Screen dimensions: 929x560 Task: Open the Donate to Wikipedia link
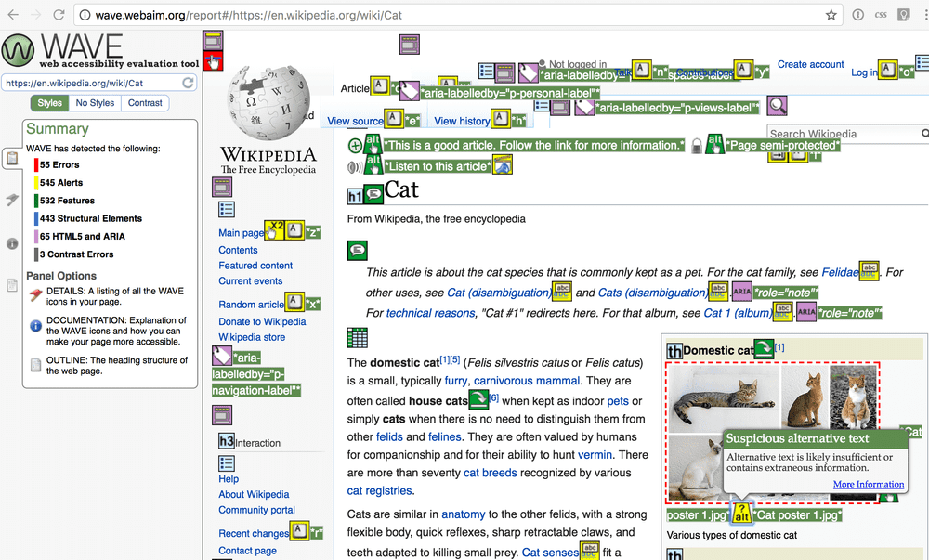[x=262, y=321]
